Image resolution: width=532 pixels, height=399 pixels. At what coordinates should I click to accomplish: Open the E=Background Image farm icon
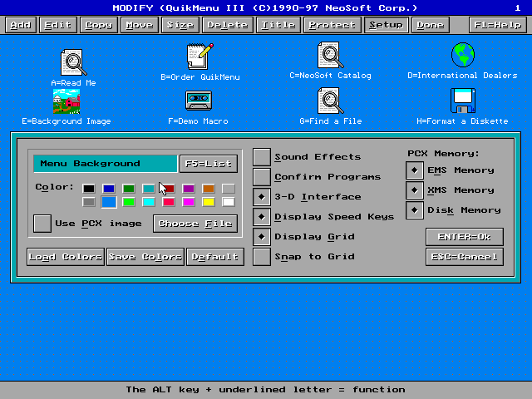[x=66, y=101]
